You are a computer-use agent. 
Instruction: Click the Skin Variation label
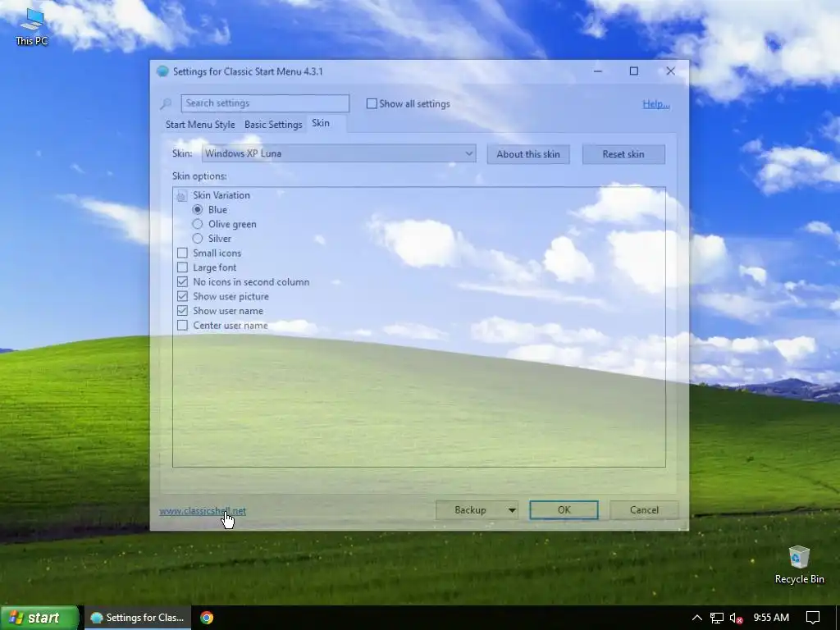pos(221,195)
